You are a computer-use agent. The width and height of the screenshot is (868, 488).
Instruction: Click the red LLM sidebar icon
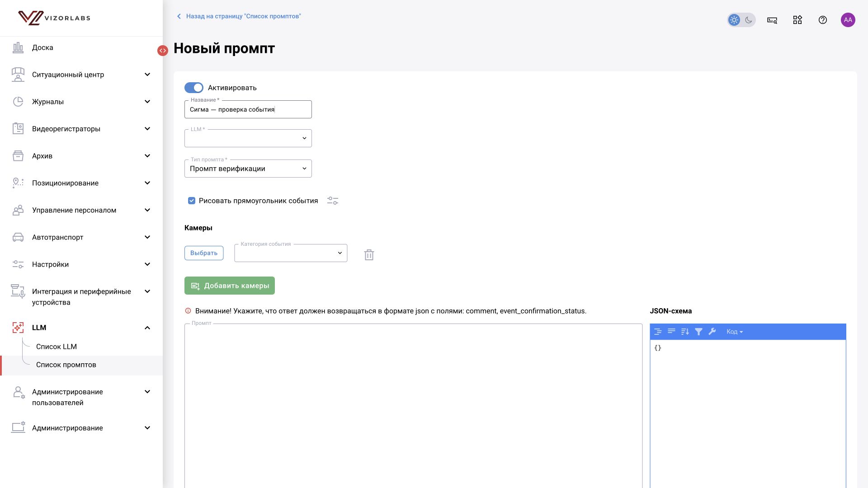point(18,328)
